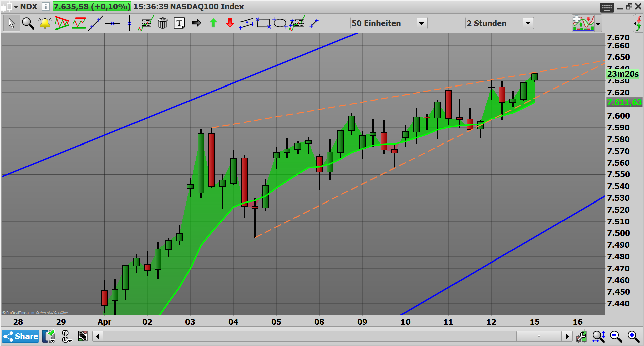Click the green 7.611,63 price label
Image resolution: width=644 pixels, height=346 pixels.
coord(624,102)
